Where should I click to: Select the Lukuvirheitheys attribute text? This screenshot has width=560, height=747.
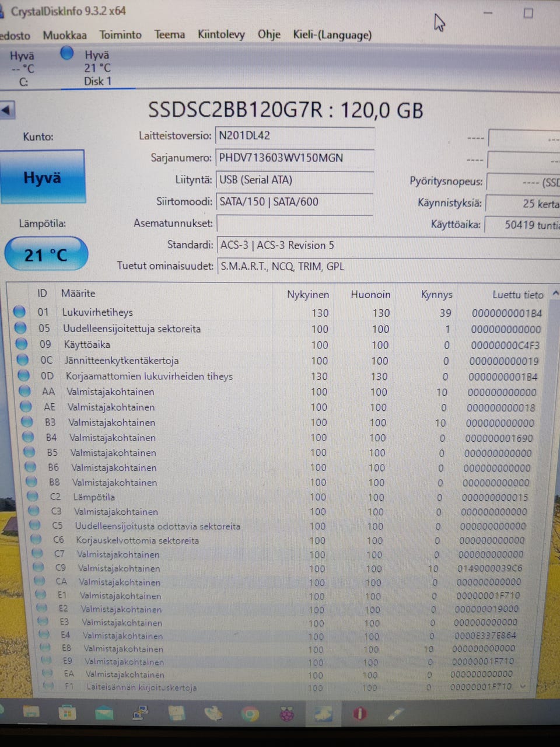point(97,312)
